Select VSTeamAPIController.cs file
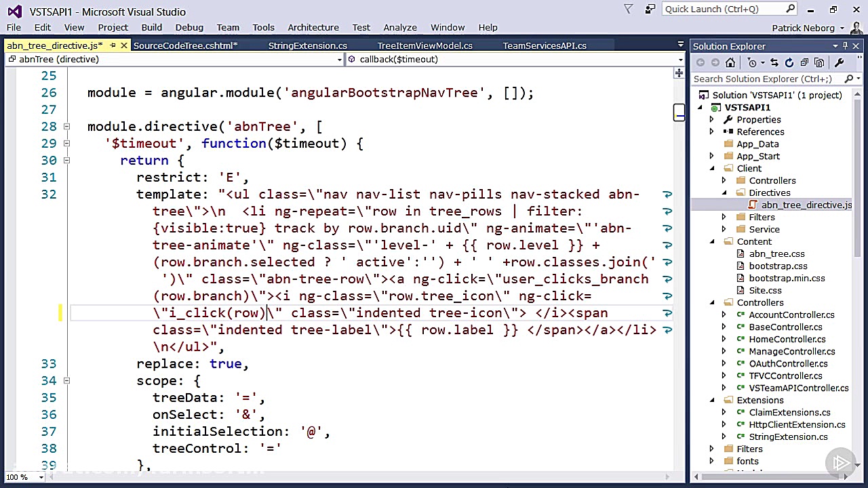The width and height of the screenshot is (868, 488). (x=798, y=388)
